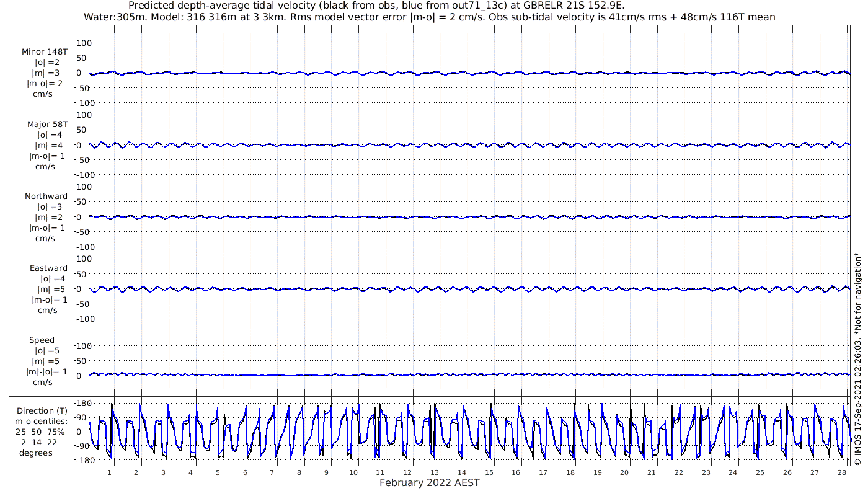Click '|o| =2' under Minor 148T
868x496 pixels.
click(47, 63)
